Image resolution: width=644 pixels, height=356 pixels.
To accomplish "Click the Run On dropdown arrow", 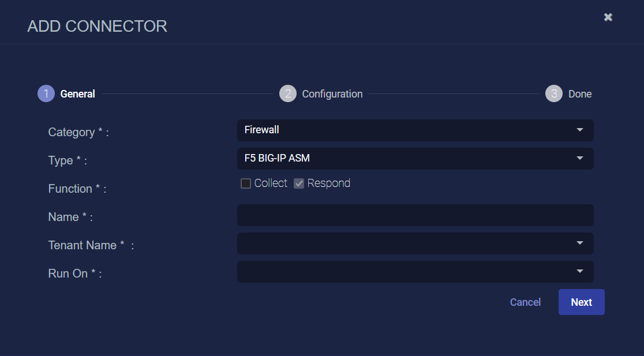I will [x=579, y=271].
